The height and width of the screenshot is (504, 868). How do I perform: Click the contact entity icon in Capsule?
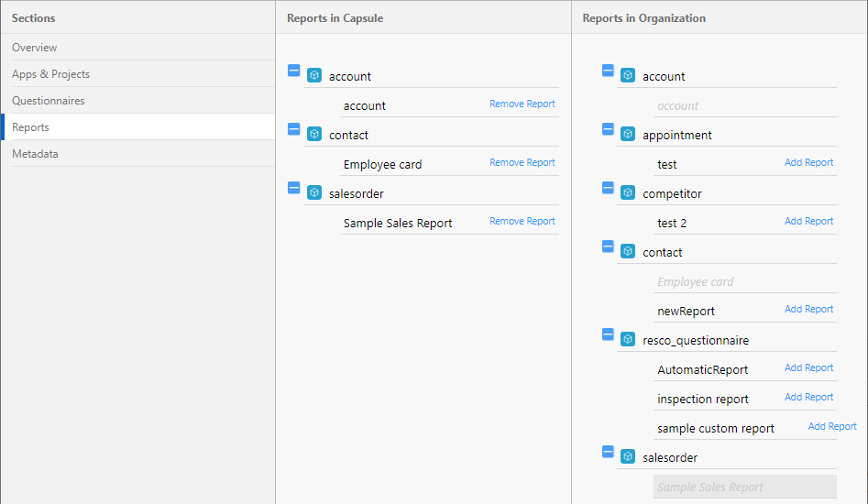coord(313,135)
